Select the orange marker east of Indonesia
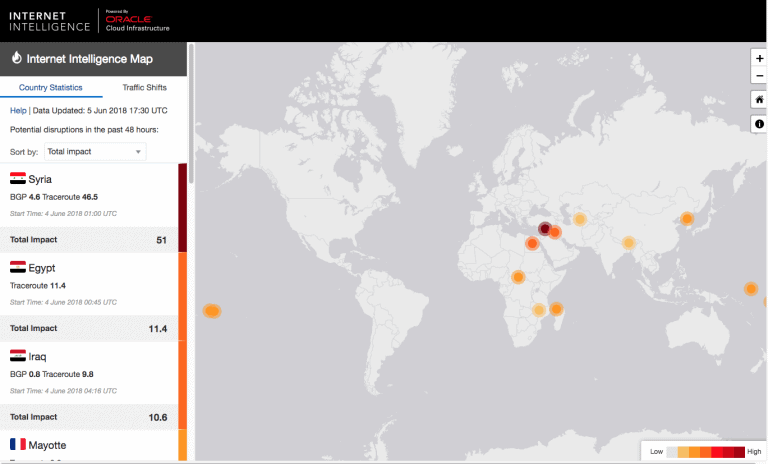Screen dimensions: 768x464 click(x=750, y=289)
